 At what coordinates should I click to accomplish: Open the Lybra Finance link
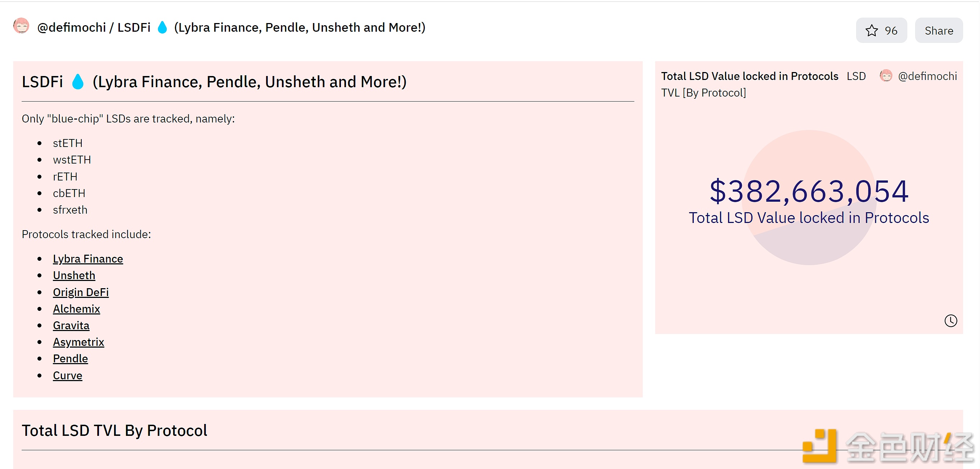88,259
